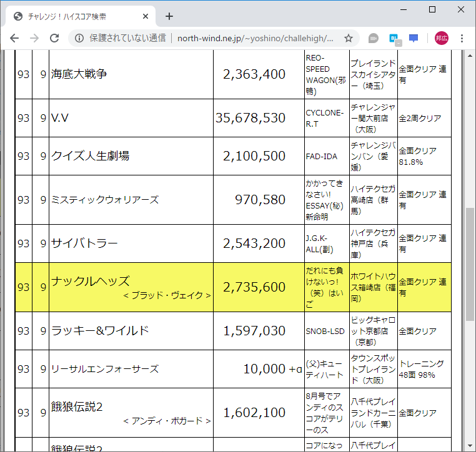Screen dimensions: 476x452
Task: Select the score 1,597,030
Action: [x=254, y=331]
